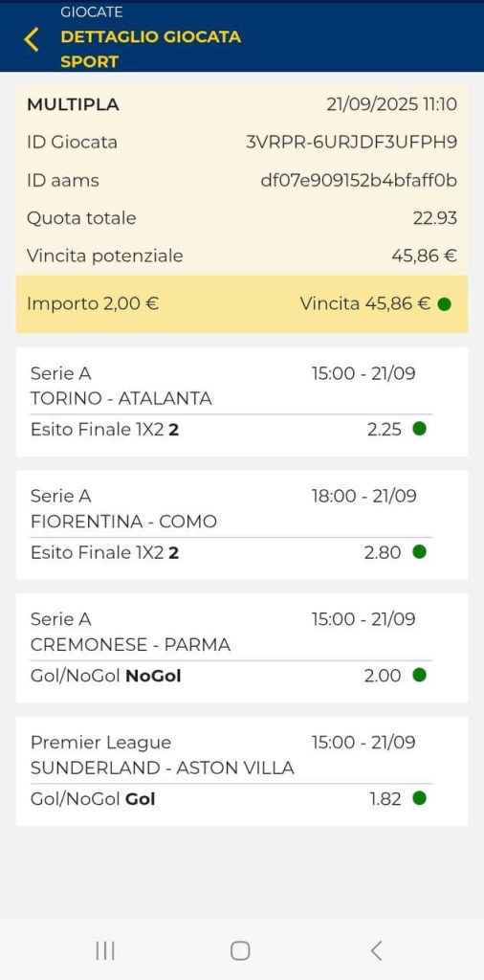Click green status dot beside 2.80 odds
The width and height of the screenshot is (484, 980).
coord(420,552)
